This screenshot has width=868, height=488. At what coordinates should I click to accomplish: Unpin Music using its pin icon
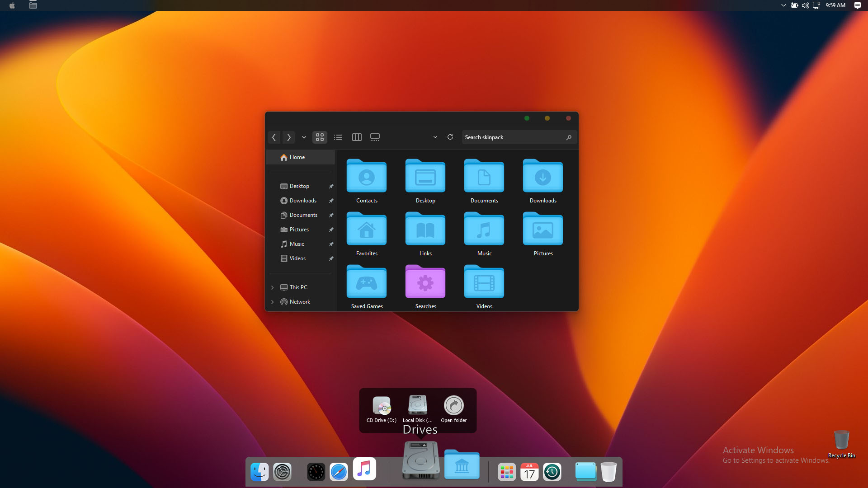point(331,244)
